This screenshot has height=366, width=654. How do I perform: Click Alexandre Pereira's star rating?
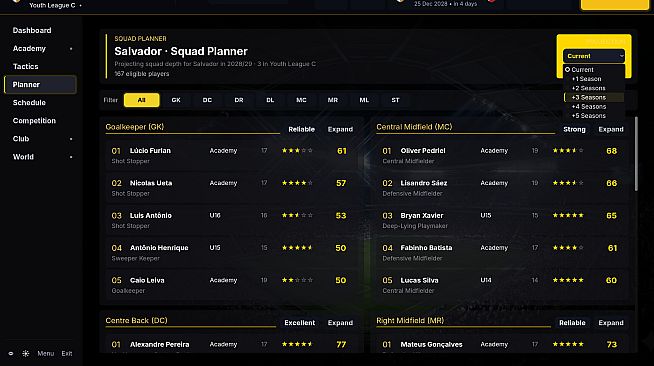coord(297,344)
